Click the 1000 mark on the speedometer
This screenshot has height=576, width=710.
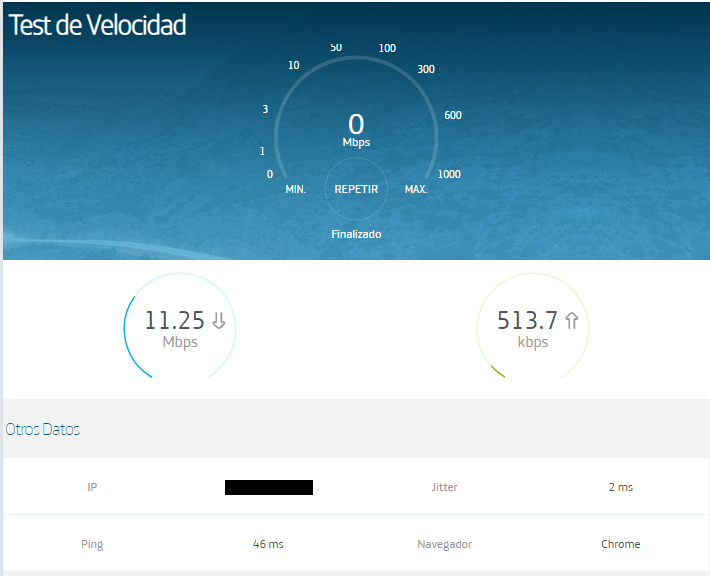(x=449, y=174)
